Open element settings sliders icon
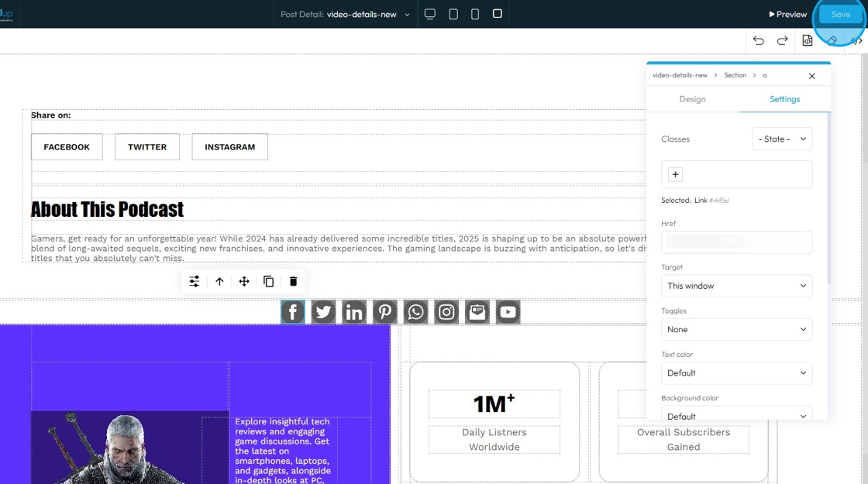This screenshot has width=868, height=484. tap(195, 282)
